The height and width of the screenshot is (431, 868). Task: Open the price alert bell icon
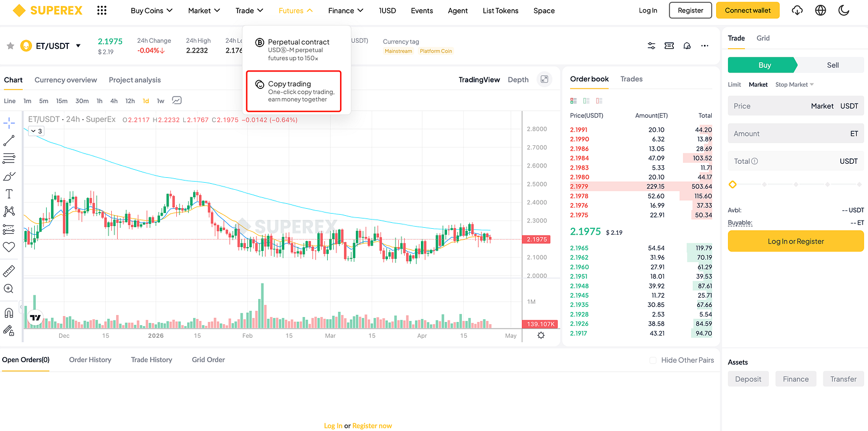tap(687, 46)
